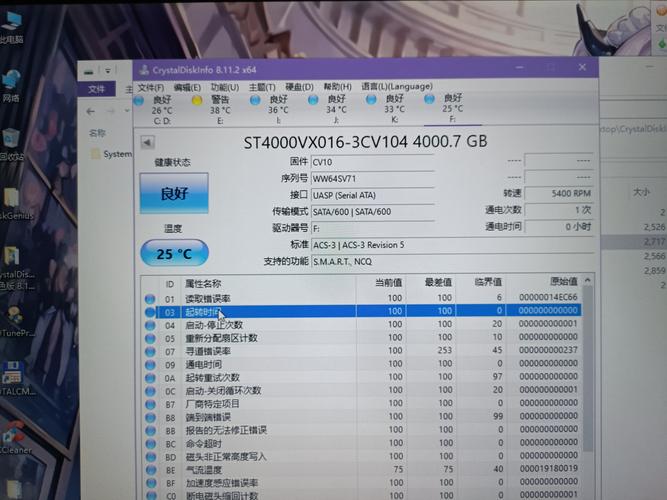Open 文件 tab in File Explorer window
Image resolution: width=667 pixels, height=500 pixels.
[x=97, y=89]
